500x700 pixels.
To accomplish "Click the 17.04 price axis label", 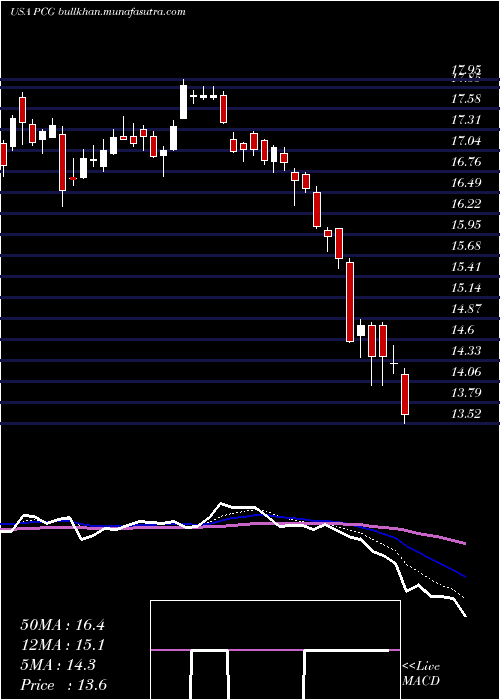I will [466, 141].
